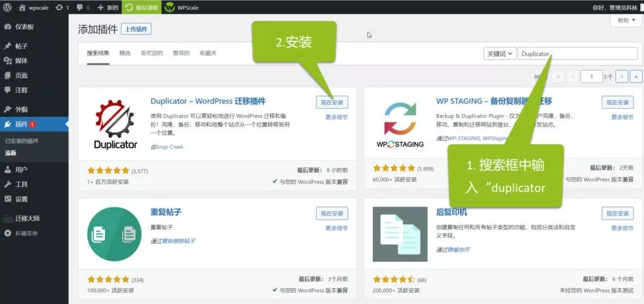
Task: Click the 上传插件 upload plugin button
Action: (136, 29)
